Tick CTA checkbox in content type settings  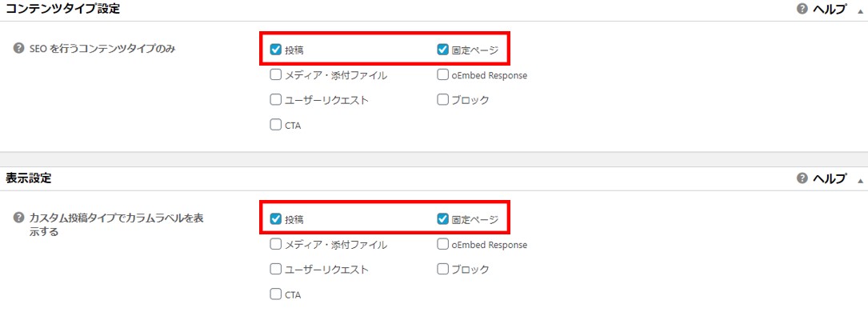(276, 125)
